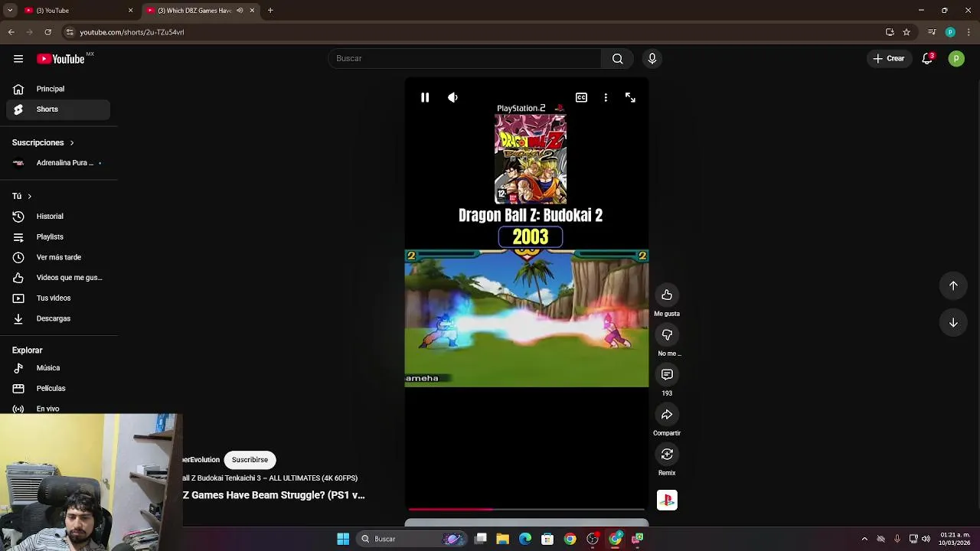
Task: Open the tab search dropdown arrow
Action: tap(10, 10)
